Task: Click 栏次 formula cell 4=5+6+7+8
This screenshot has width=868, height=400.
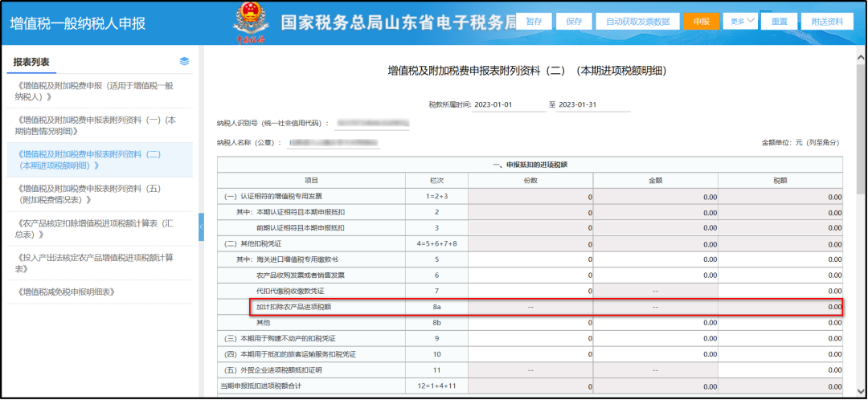Action: [x=436, y=243]
